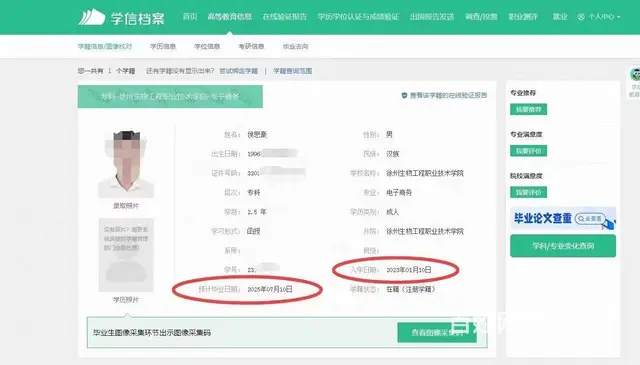Click the 毕业生图像采集环节出示图像采集码 text
Image resolution: width=640 pixels, height=365 pixels.
point(152,333)
